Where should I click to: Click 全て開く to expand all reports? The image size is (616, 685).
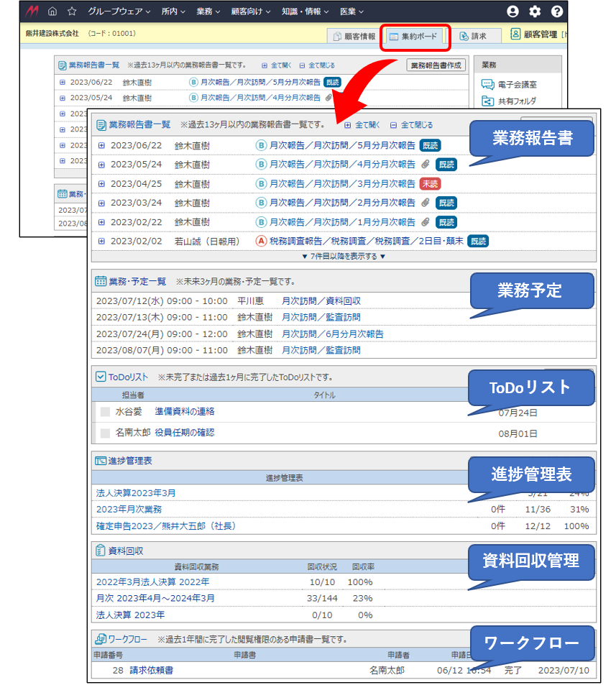[x=363, y=124]
